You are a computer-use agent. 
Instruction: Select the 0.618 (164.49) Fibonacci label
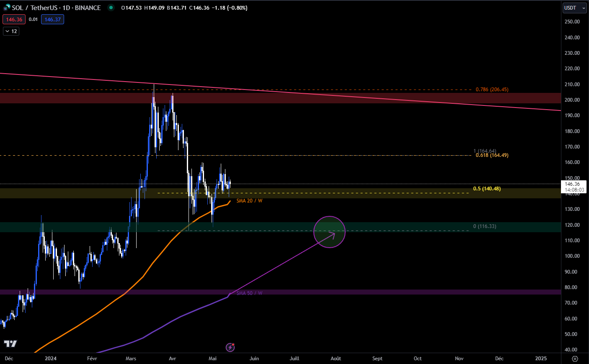492,155
